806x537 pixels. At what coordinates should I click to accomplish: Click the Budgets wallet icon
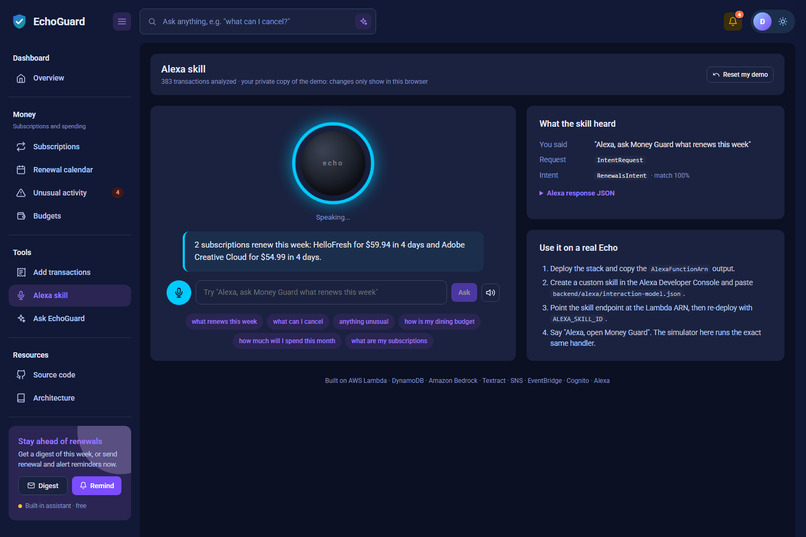21,216
